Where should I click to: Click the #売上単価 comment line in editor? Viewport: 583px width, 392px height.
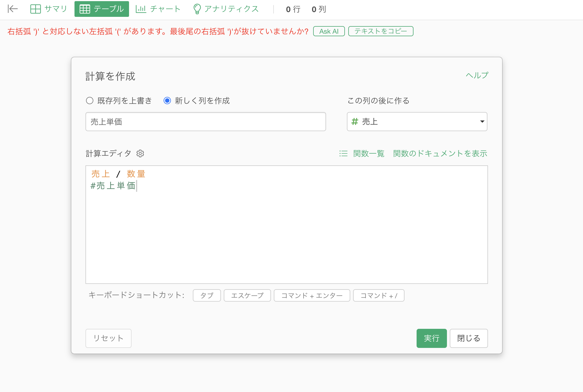(x=113, y=186)
